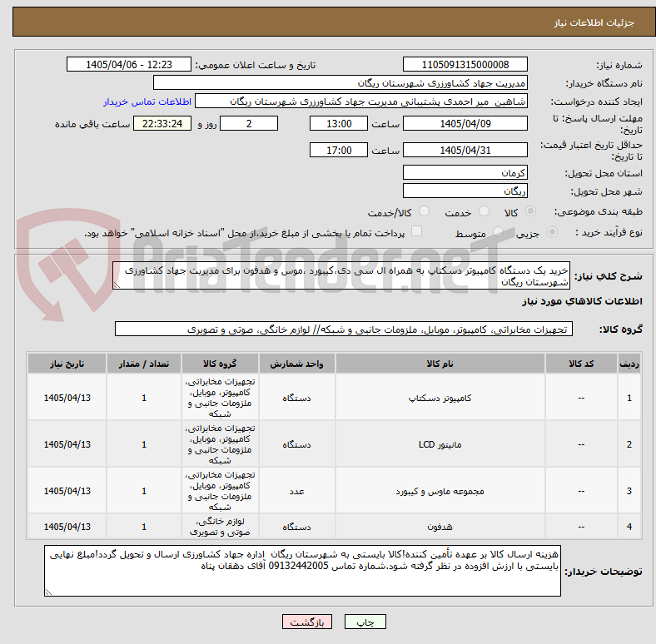Click the چاپ print button
The width and height of the screenshot is (656, 644).
[365, 622]
